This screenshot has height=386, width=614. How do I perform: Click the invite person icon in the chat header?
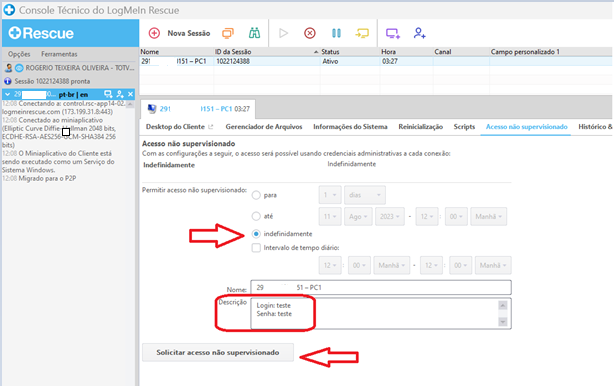[x=120, y=94]
